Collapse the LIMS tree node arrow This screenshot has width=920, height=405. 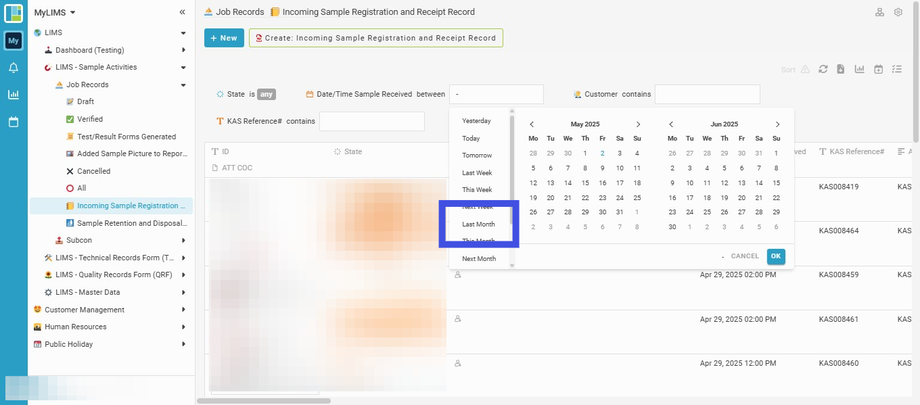pos(183,33)
